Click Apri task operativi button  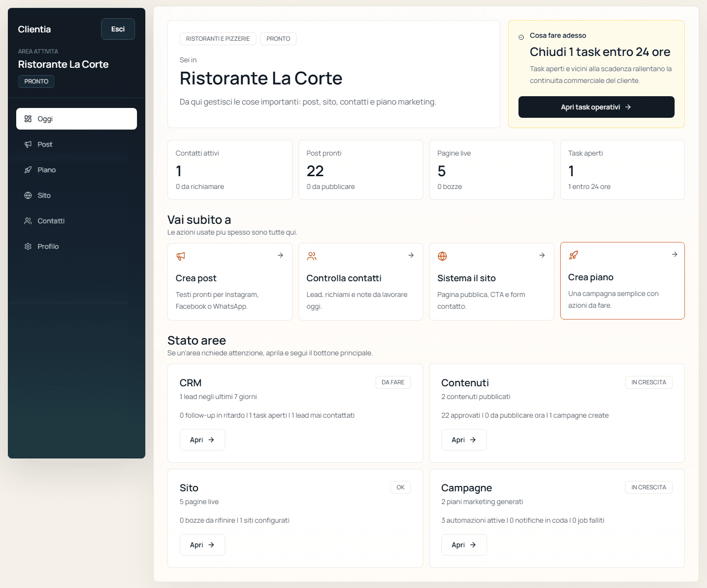pos(596,107)
